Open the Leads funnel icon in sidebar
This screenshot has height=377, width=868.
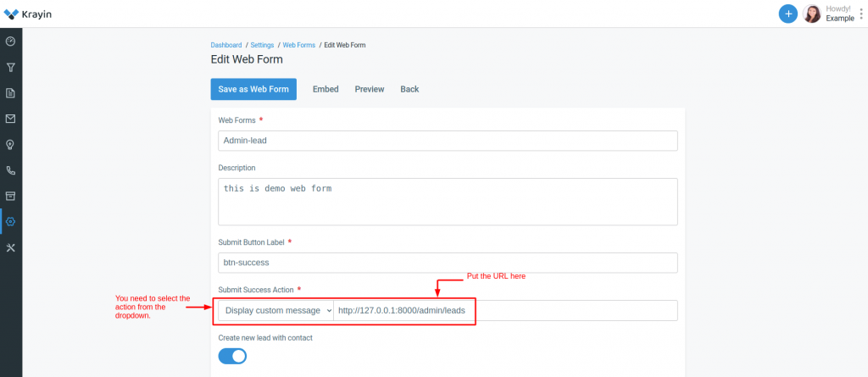pos(10,68)
